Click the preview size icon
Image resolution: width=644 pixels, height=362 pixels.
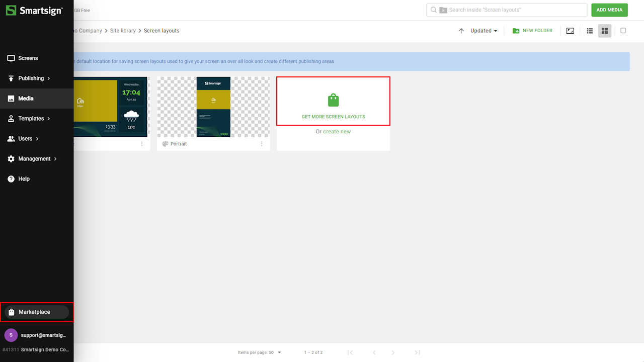coord(570,31)
